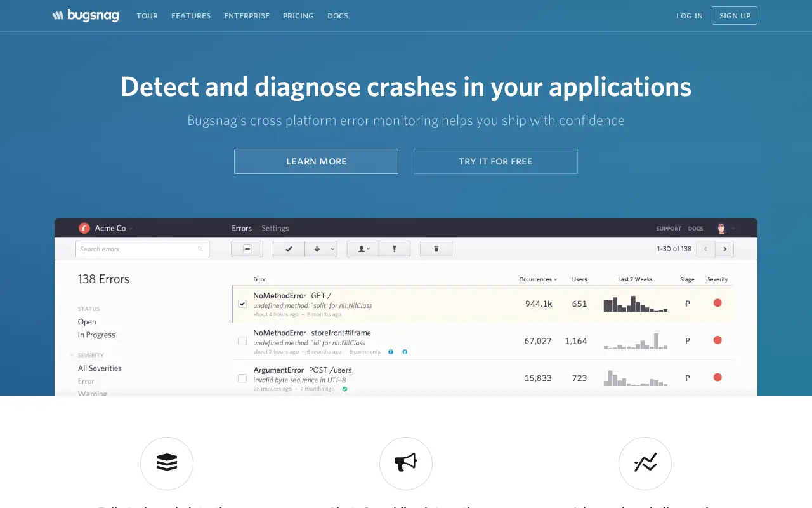Filter by In Progress status
Viewport: 812px width, 508px height.
coord(96,335)
